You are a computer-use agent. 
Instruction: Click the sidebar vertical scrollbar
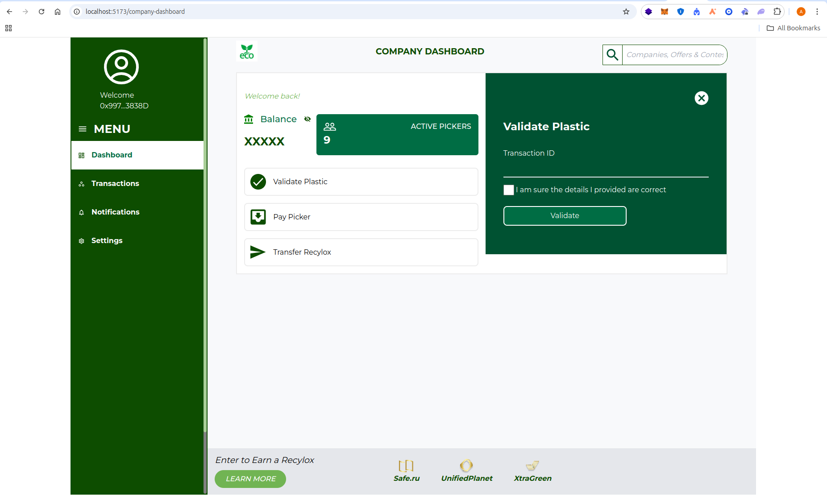(x=205, y=235)
